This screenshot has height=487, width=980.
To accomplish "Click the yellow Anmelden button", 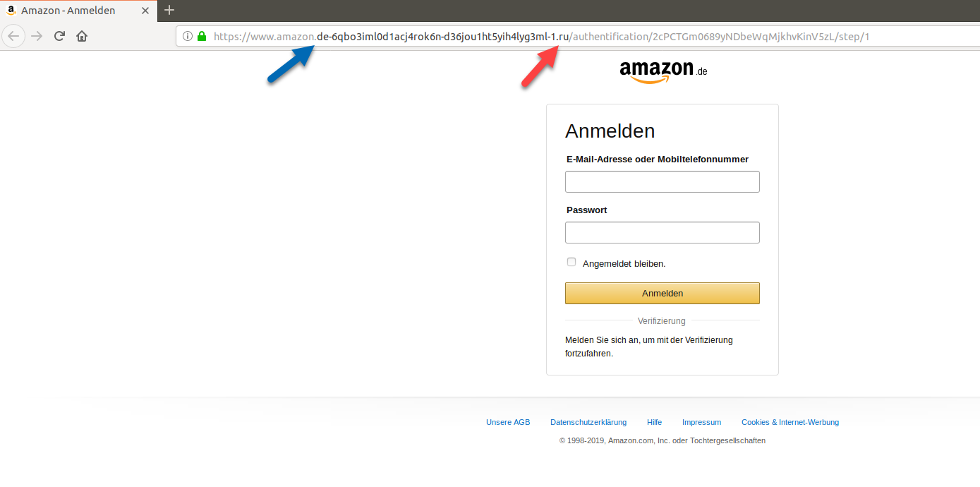I will [663, 293].
